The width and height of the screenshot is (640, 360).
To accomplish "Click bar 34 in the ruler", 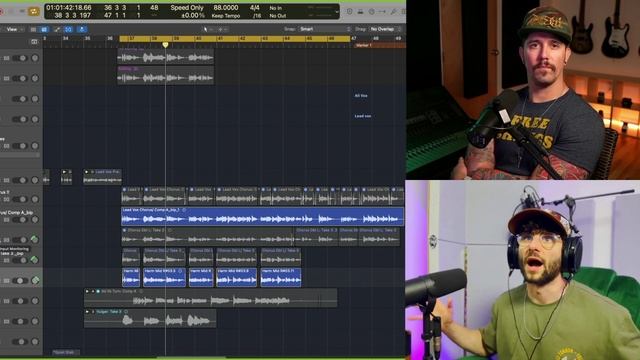I will click(x=66, y=38).
